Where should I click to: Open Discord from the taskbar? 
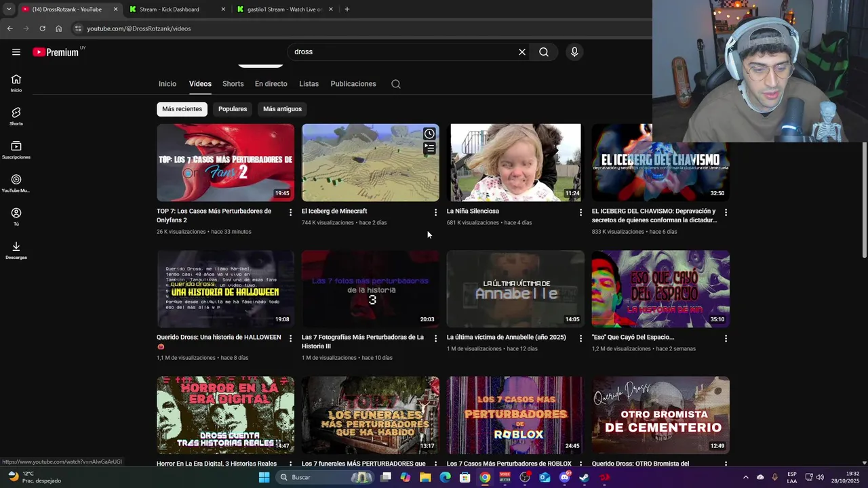pos(564,477)
